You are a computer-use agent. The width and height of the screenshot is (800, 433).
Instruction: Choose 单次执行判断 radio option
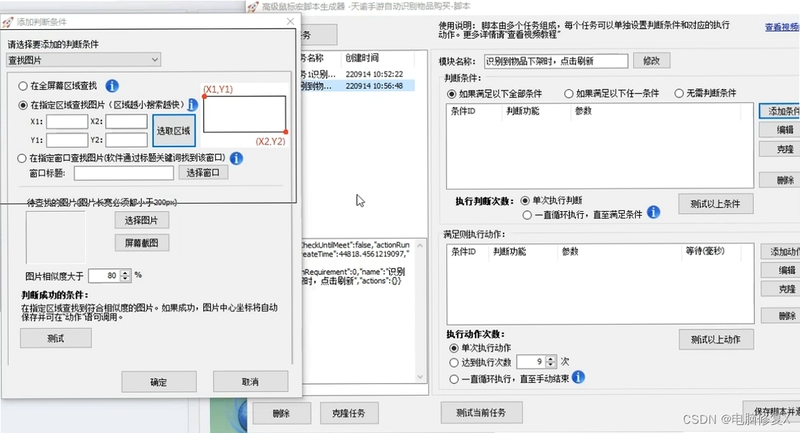(x=525, y=200)
